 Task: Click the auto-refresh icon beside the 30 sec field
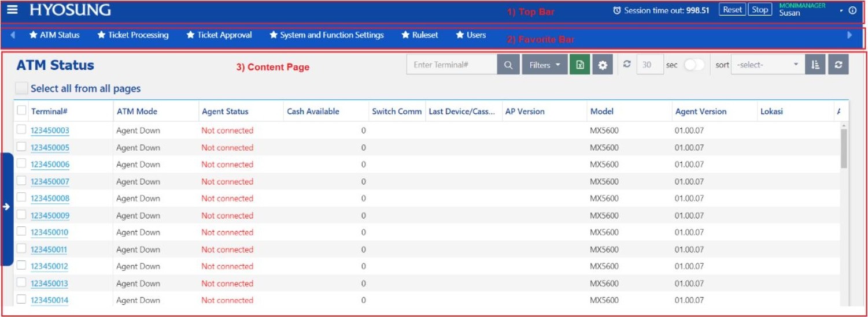tap(626, 65)
